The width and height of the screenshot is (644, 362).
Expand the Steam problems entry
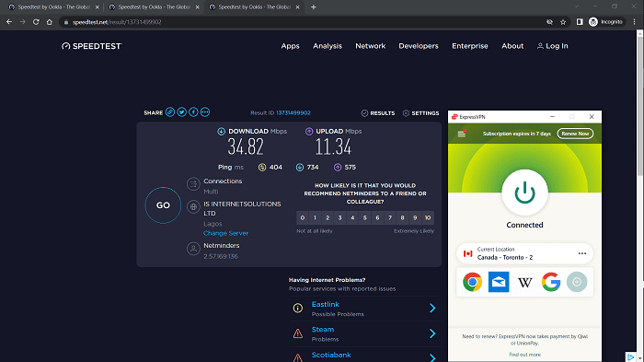click(364, 333)
